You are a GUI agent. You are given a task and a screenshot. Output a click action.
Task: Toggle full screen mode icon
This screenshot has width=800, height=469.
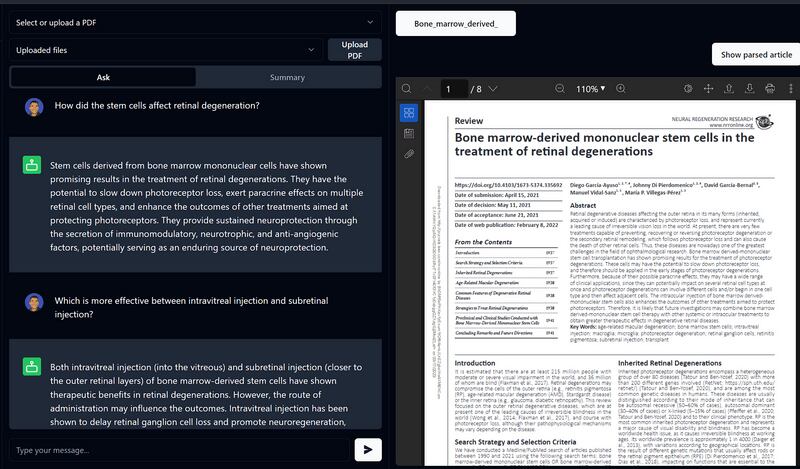tap(708, 89)
